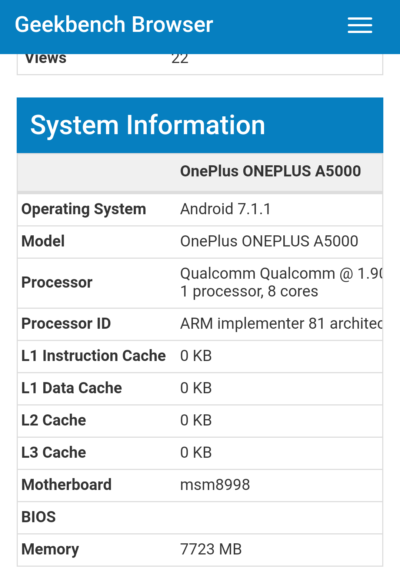The width and height of the screenshot is (400, 583).
Task: Click the ARM implementer 81 value
Action: pyautogui.click(x=281, y=323)
